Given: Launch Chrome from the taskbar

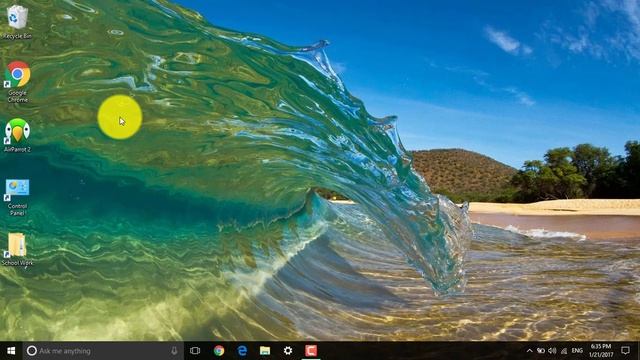Looking at the screenshot, I should pos(219,351).
